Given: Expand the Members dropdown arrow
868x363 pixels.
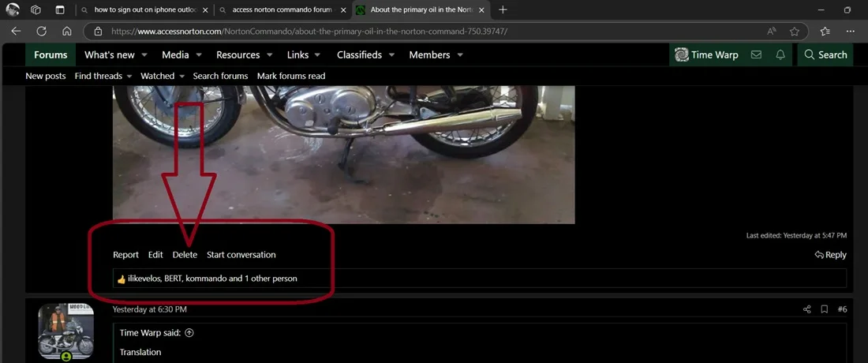Looking at the screenshot, I should tap(459, 55).
